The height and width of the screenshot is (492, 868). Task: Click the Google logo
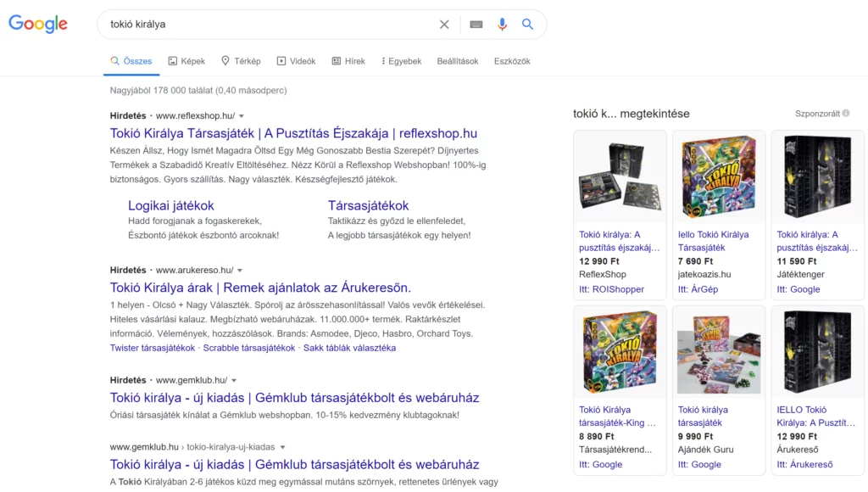coord(37,24)
